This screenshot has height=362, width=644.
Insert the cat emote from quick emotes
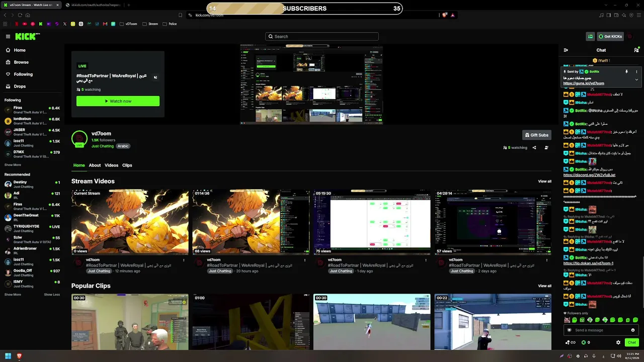(x=567, y=320)
